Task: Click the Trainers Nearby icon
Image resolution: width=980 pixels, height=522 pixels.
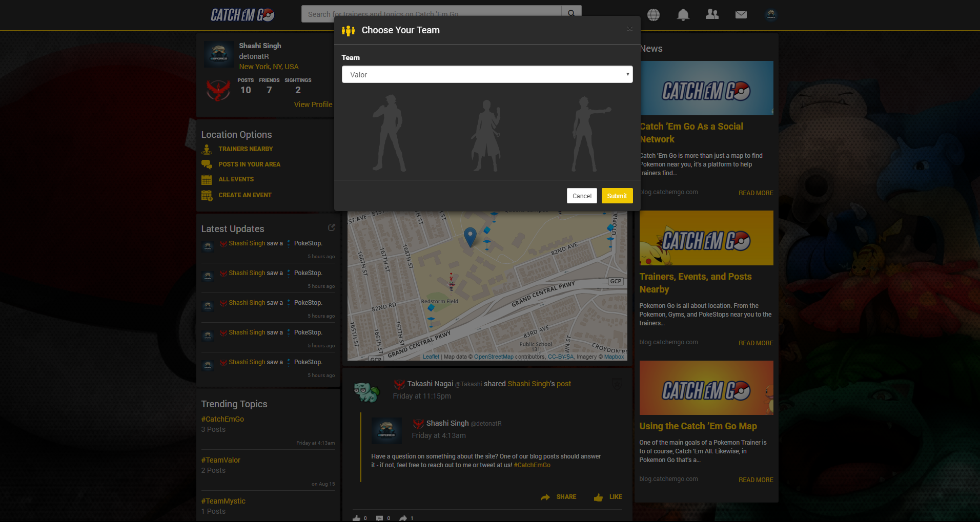Action: [x=207, y=149]
